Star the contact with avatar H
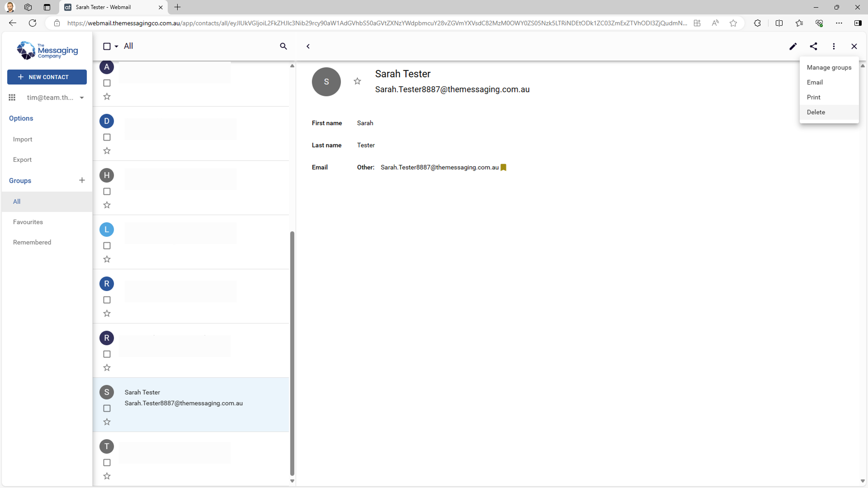This screenshot has height=488, width=868. (x=107, y=205)
